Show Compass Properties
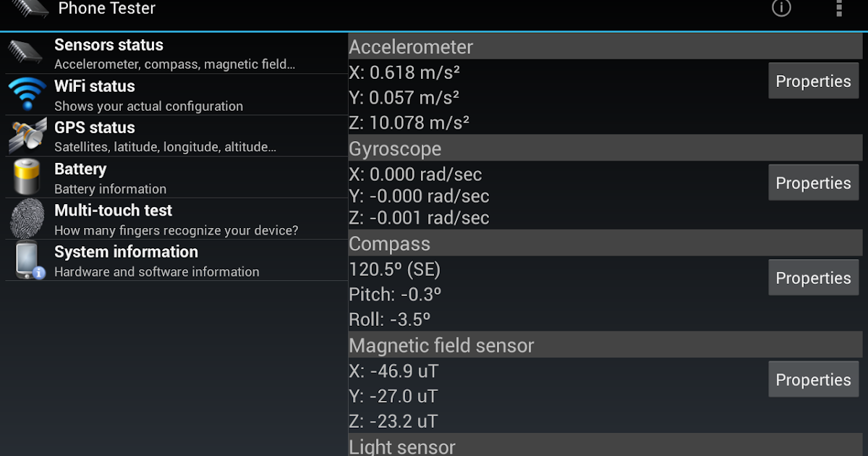Viewport: 868px width, 456px height. 813,277
